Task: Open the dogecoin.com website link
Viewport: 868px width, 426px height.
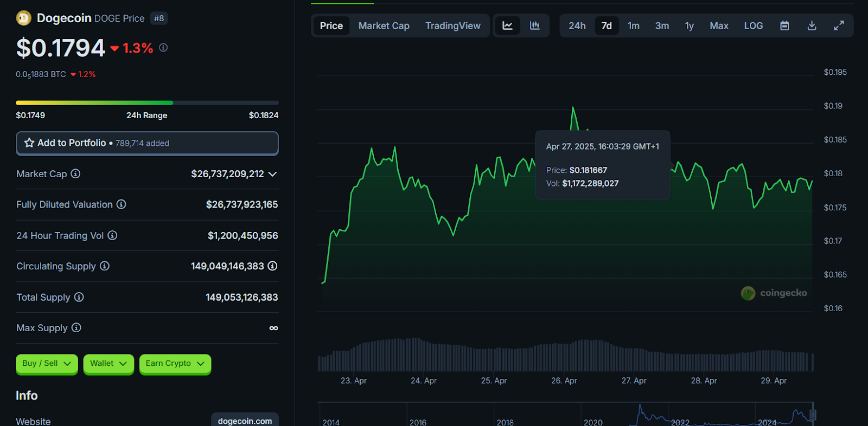Action: (245, 421)
